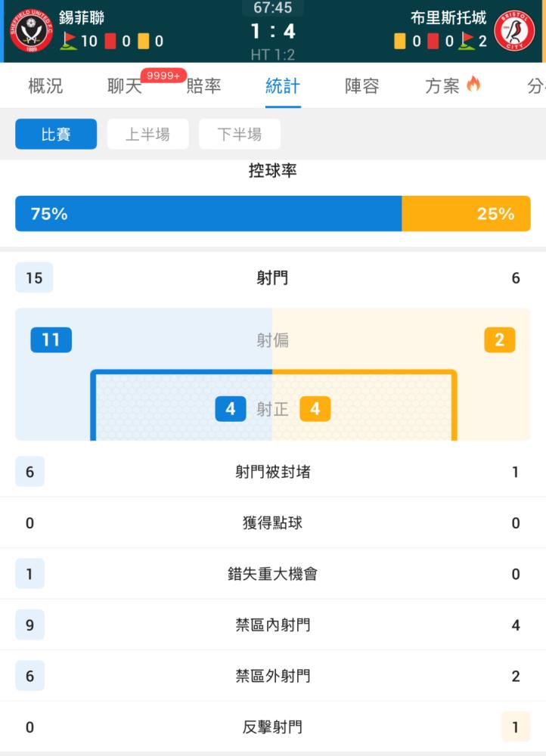Viewport: 546px width, 756px height.
Task: Click Sheffield United's red card icon
Action: [x=110, y=41]
